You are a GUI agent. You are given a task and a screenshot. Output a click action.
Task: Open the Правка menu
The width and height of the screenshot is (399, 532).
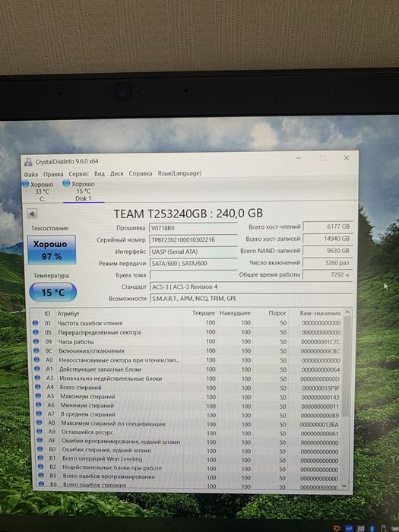[x=53, y=174]
